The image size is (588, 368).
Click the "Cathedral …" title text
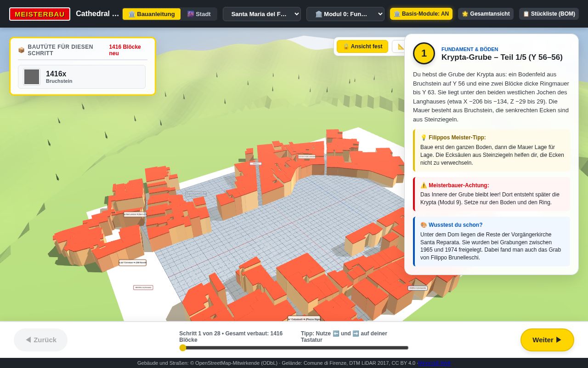pyautogui.click(x=97, y=14)
